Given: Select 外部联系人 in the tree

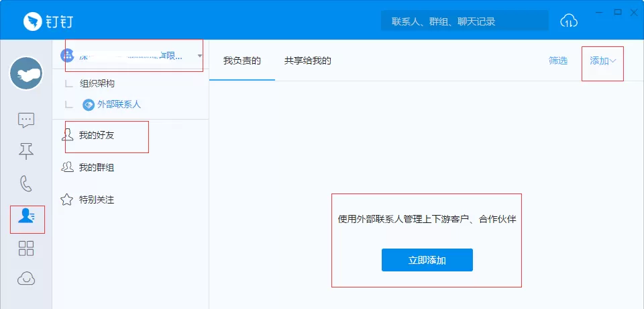Looking at the screenshot, I should coord(119,105).
